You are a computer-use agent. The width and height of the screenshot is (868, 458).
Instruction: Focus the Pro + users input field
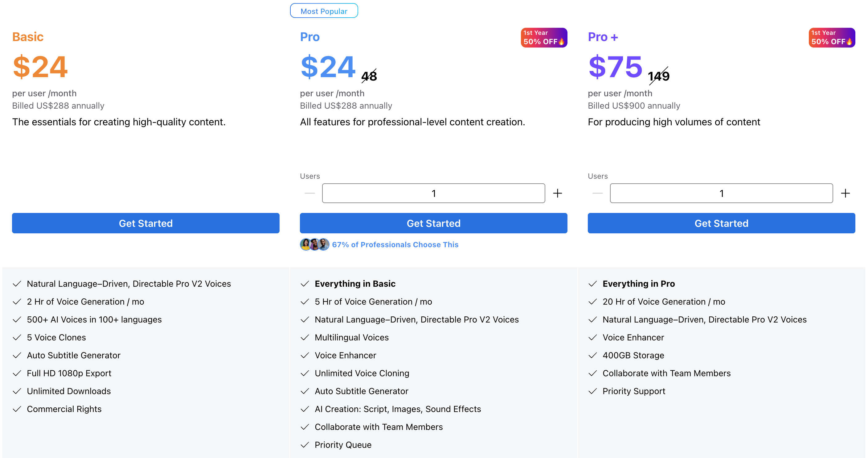(721, 193)
